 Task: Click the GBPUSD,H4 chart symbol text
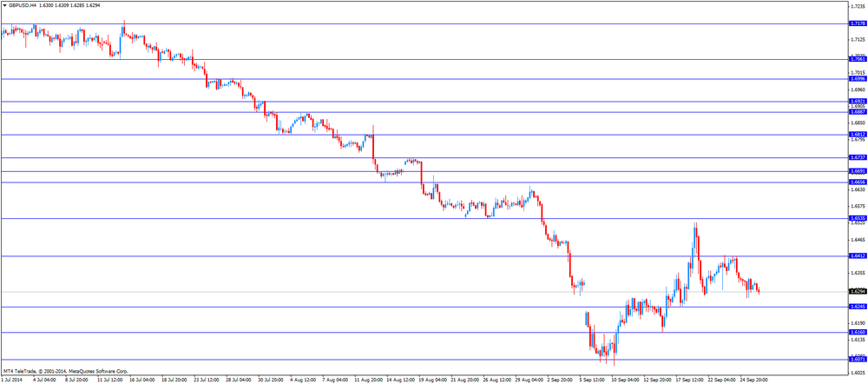pyautogui.click(x=21, y=5)
